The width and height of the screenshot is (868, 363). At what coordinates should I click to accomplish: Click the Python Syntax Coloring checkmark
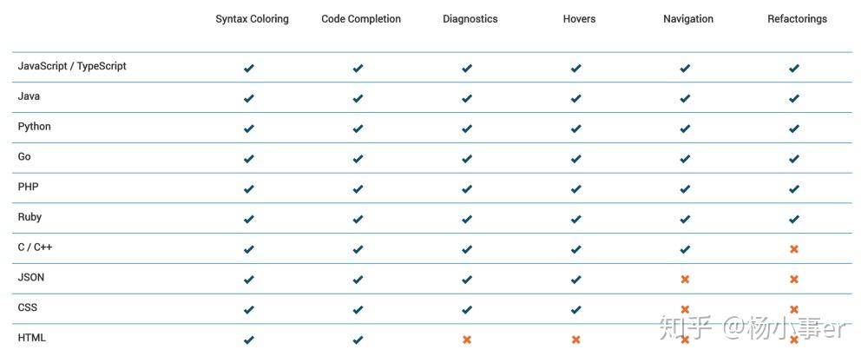tap(249, 129)
